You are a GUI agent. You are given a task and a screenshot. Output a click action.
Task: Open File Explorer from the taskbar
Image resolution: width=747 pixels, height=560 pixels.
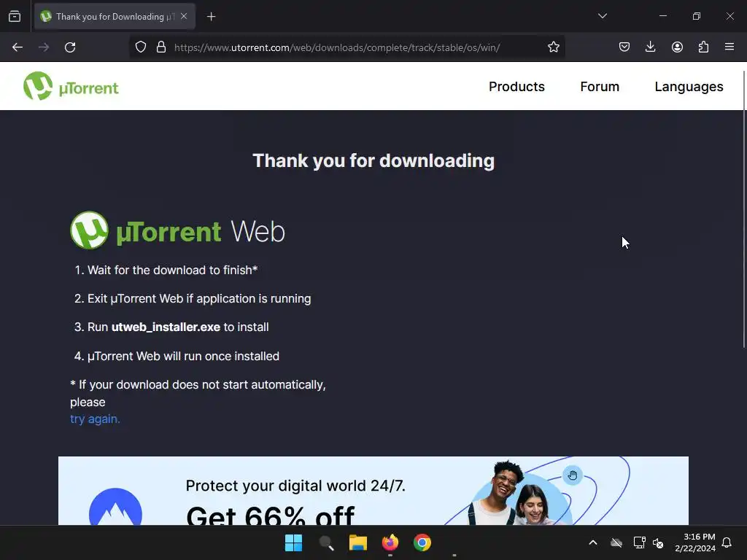(x=357, y=542)
